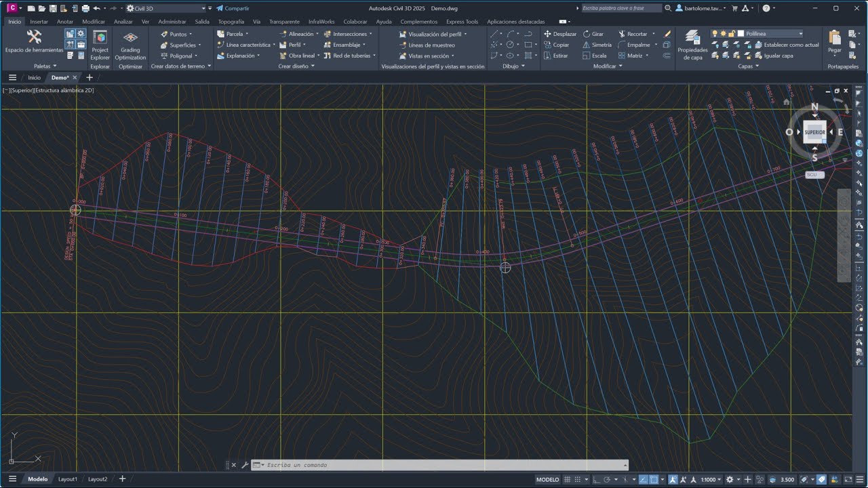Image resolution: width=868 pixels, height=488 pixels.
Task: Click the Compartir button
Action: (233, 8)
